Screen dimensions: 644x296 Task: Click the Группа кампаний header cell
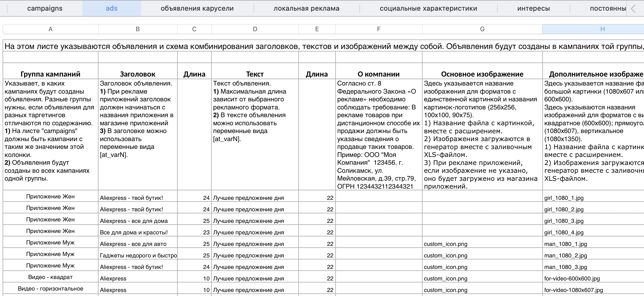50,71
